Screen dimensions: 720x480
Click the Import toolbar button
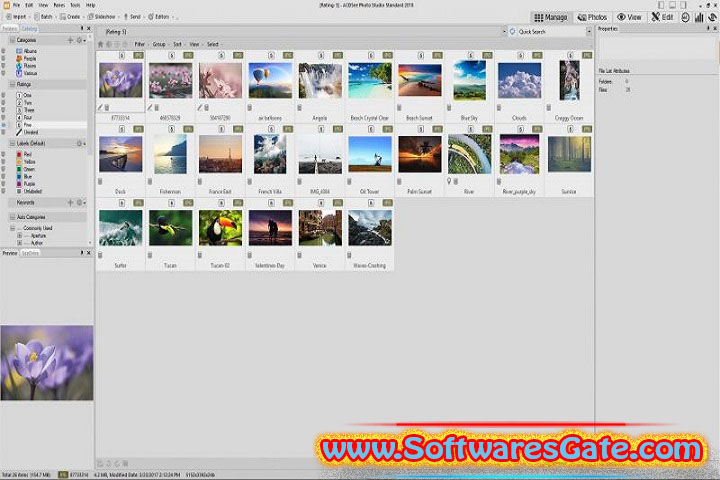[16, 17]
